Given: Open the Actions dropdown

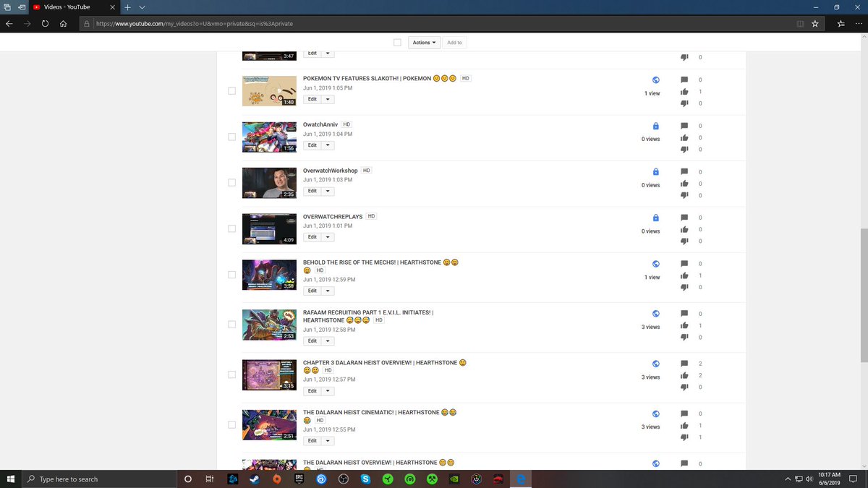Looking at the screenshot, I should pos(424,43).
